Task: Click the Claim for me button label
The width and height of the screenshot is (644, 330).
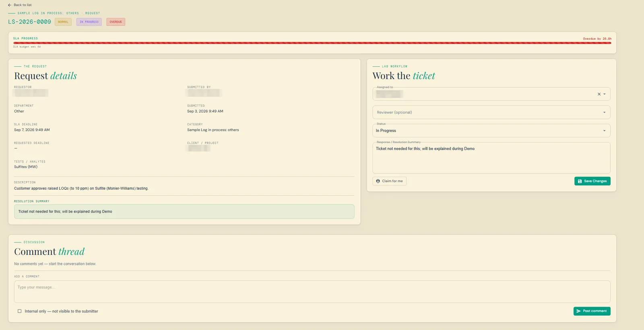Action: [x=392, y=181]
